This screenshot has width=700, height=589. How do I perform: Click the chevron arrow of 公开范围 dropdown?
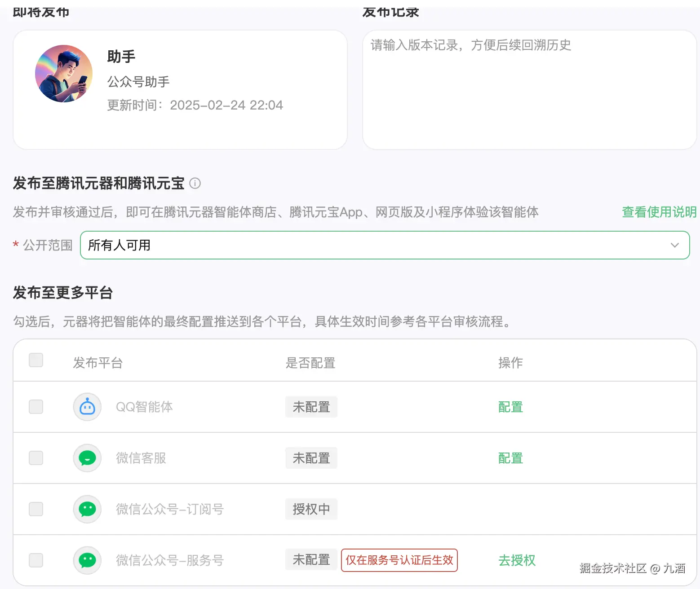pyautogui.click(x=674, y=245)
